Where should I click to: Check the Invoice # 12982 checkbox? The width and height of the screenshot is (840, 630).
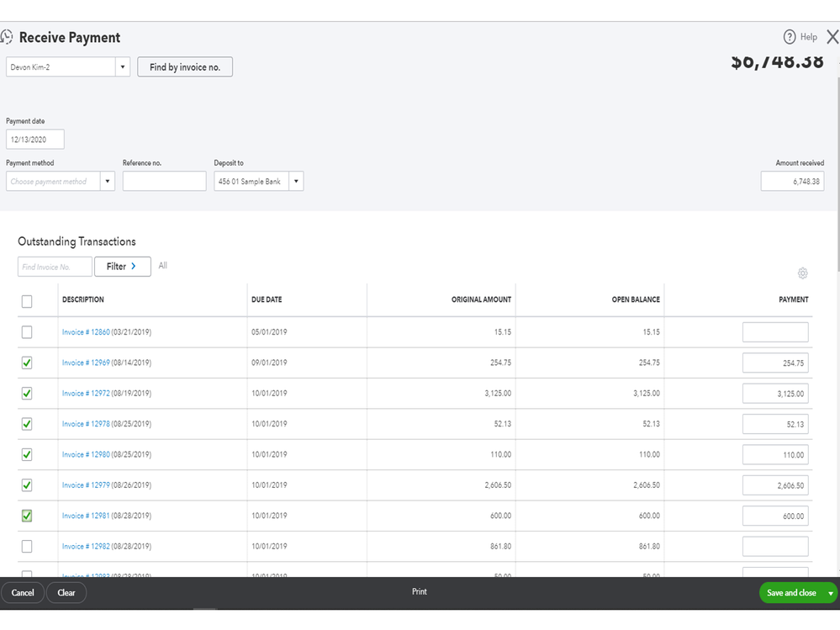[27, 546]
